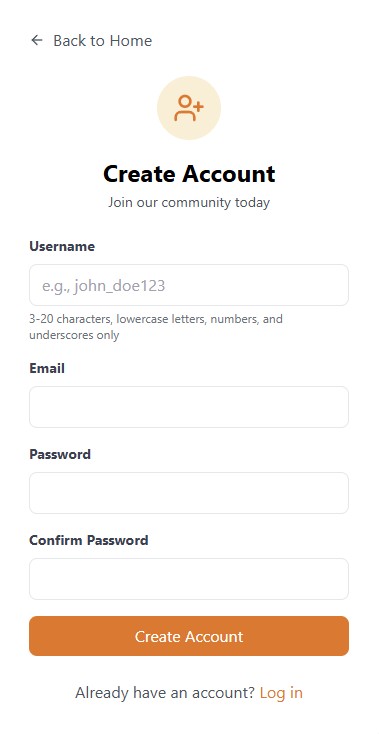The height and width of the screenshot is (734, 379).
Task: Open the Log in link
Action: 281,692
